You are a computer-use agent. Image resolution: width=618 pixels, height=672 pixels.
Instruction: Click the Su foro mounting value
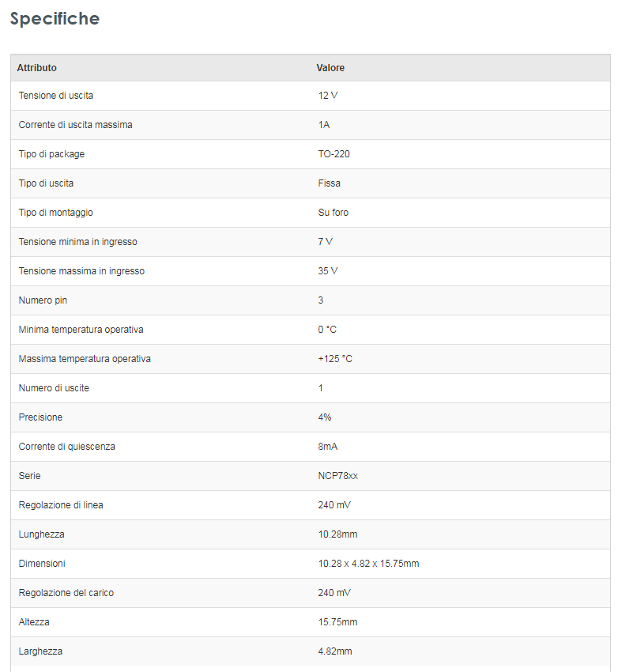333,213
